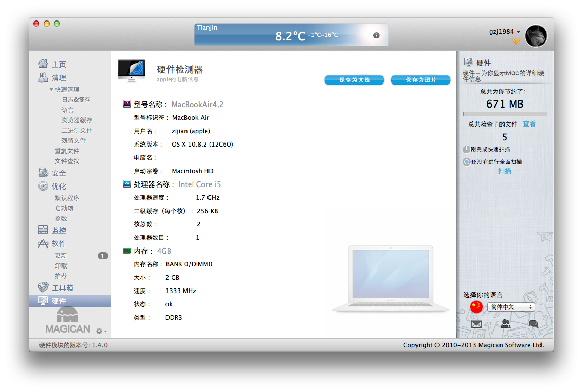The width and height of the screenshot is (583, 392).
Task: Click 保存为图片 button
Action: (x=421, y=80)
